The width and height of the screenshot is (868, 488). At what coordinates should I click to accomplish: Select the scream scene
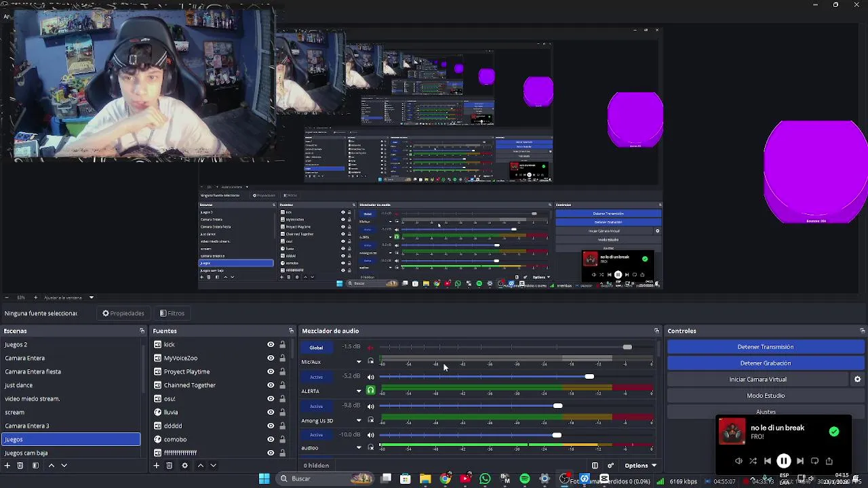(x=71, y=412)
